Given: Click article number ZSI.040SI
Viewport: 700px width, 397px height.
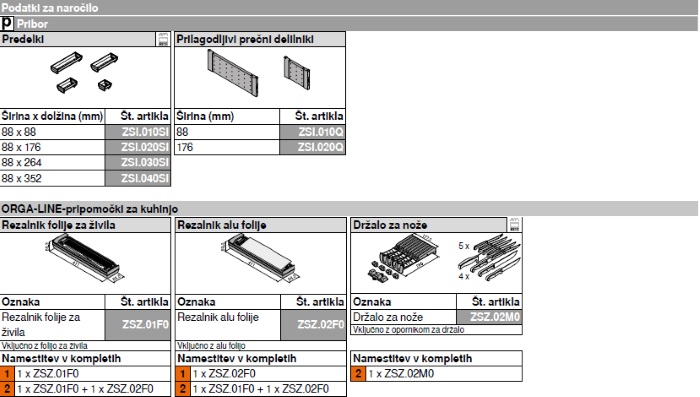Looking at the screenshot, I should click(x=138, y=178).
